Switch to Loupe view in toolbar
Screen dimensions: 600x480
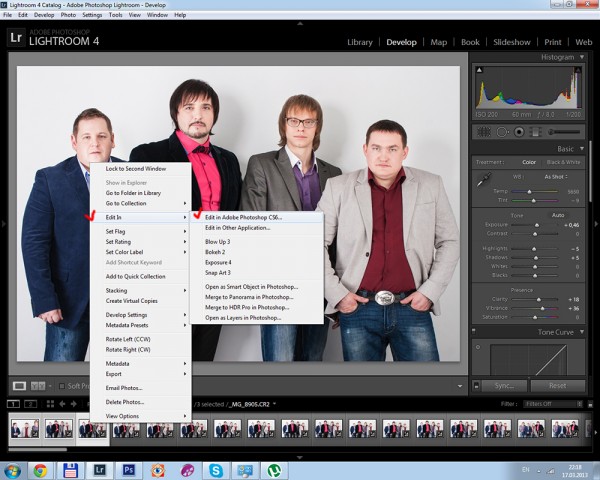click(18, 385)
